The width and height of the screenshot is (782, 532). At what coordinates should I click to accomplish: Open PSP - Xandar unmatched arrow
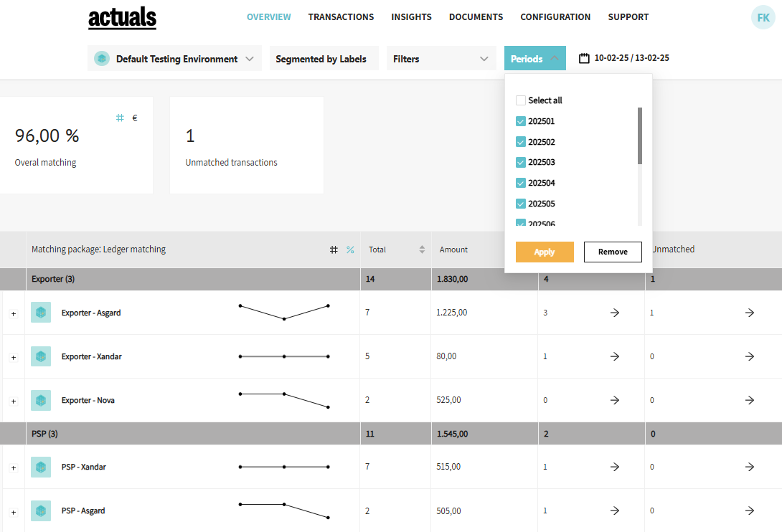coord(750,467)
